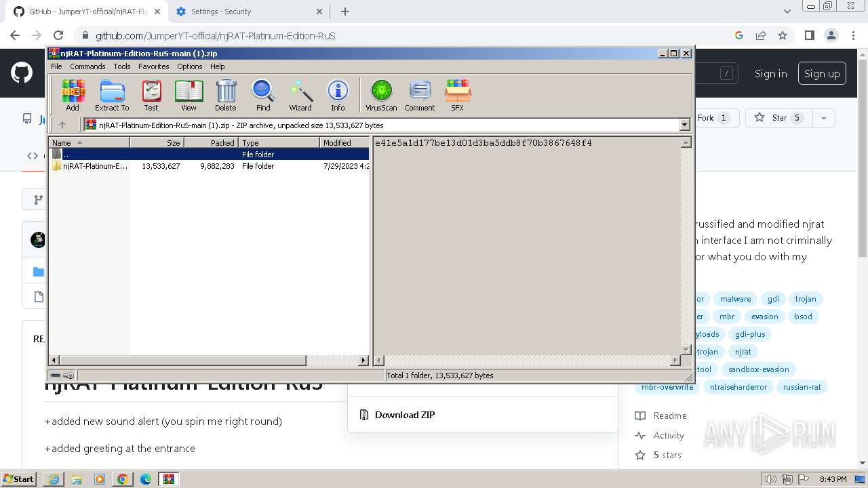868x488 pixels.
Task: Click the malware topic tag
Action: (735, 299)
